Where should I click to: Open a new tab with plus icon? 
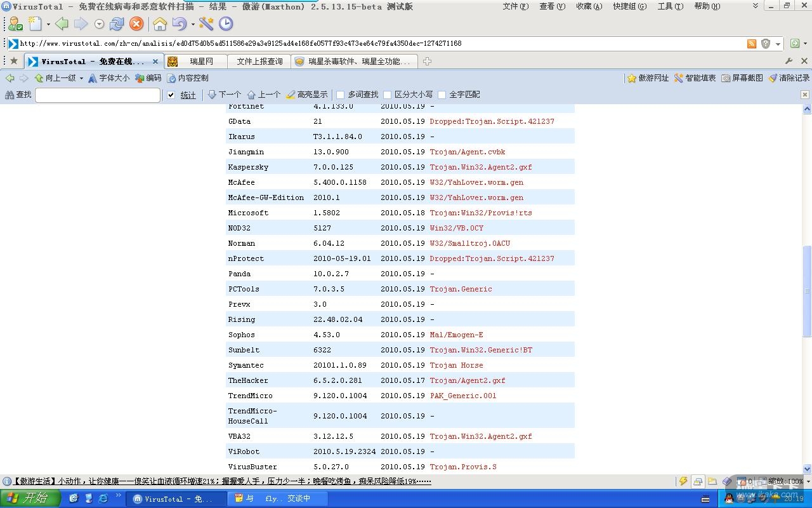pos(427,62)
